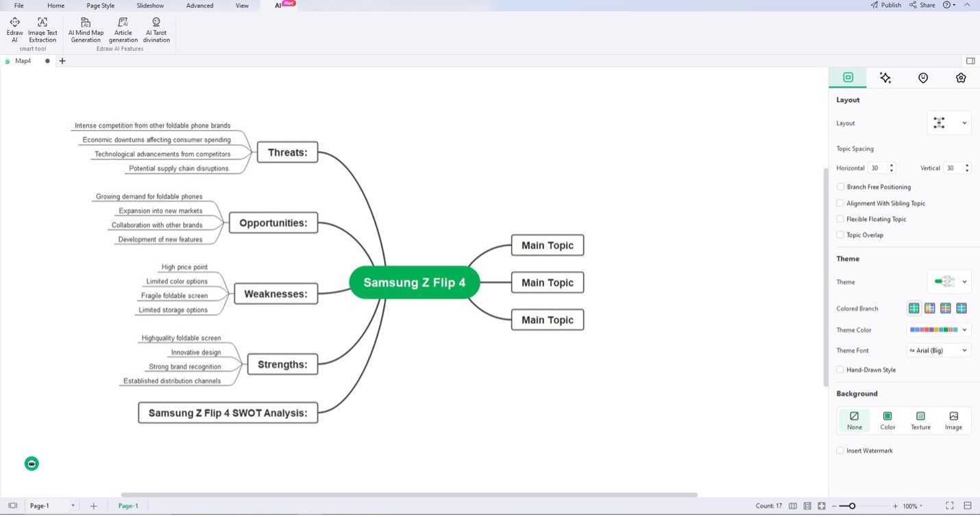Enable Hand-Drawn Style checkbox

(840, 370)
